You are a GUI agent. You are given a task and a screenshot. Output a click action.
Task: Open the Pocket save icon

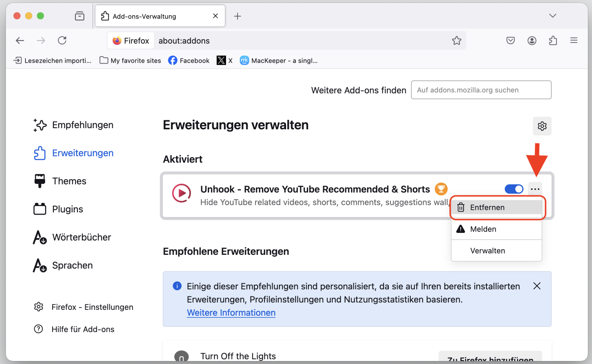(x=510, y=41)
